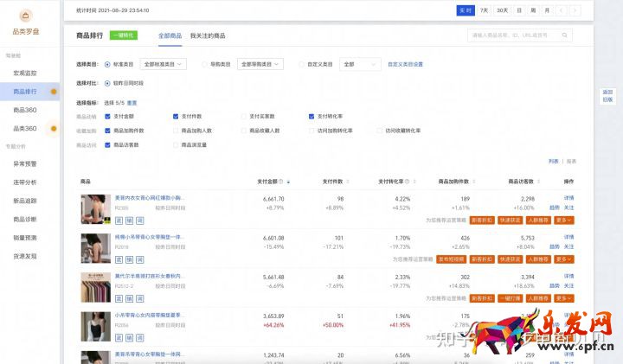Screen dimensions: 623x364
Task: Click the search magnifier icon
Action: [565, 35]
